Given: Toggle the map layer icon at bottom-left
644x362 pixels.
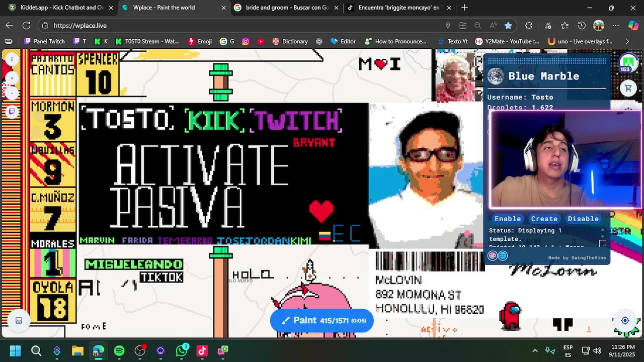Looking at the screenshot, I should pyautogui.click(x=19, y=321).
